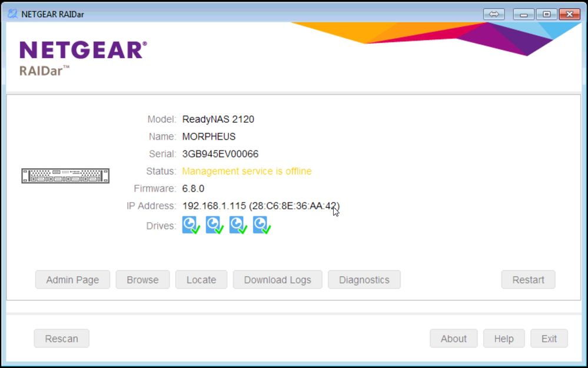
Task: Select the ReadyNAS rack device icon
Action: tap(65, 176)
